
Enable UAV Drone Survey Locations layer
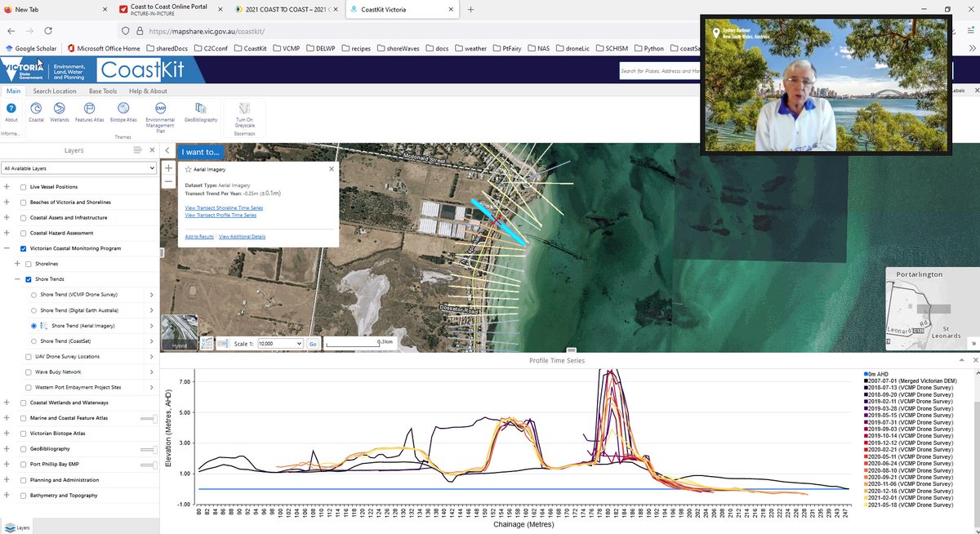point(29,356)
